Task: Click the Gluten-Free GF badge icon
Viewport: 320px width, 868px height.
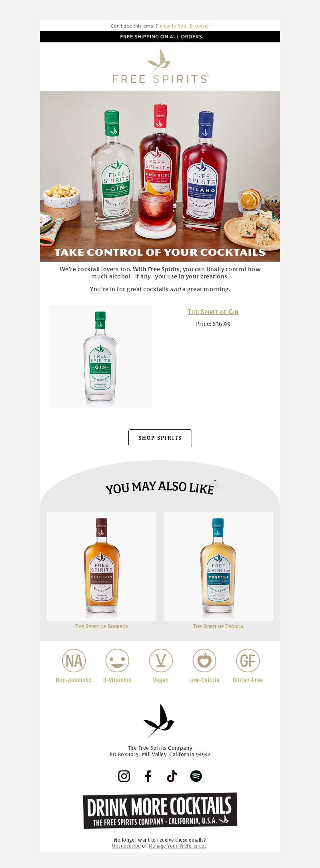Action: (x=248, y=661)
